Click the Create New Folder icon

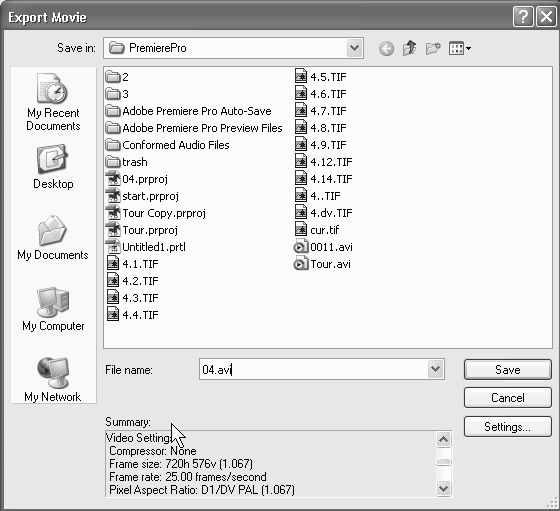coord(433,48)
